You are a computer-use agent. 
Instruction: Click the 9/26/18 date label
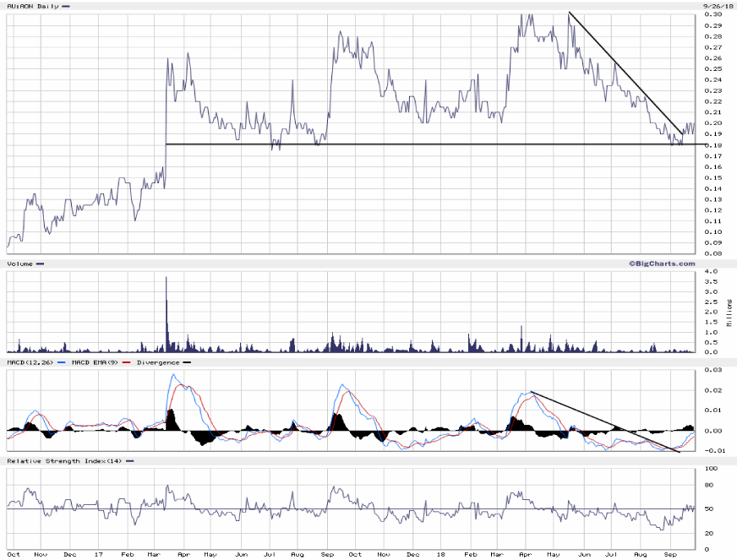[716, 6]
